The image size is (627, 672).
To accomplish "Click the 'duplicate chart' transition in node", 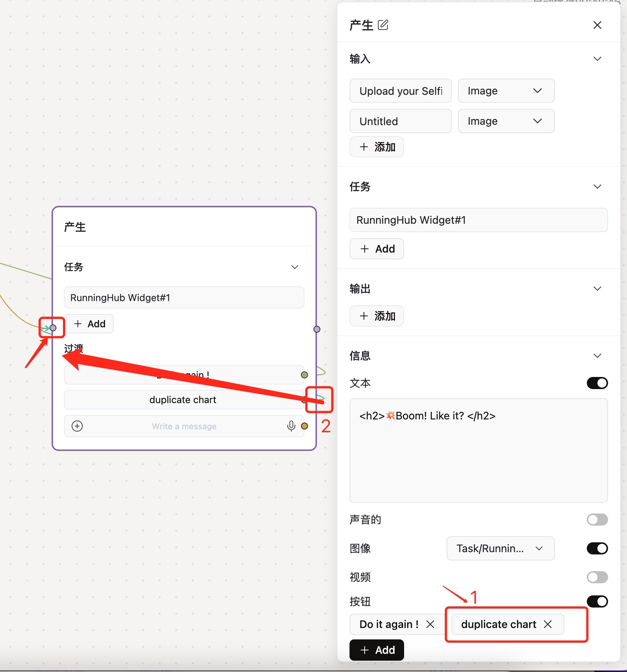I will click(184, 400).
